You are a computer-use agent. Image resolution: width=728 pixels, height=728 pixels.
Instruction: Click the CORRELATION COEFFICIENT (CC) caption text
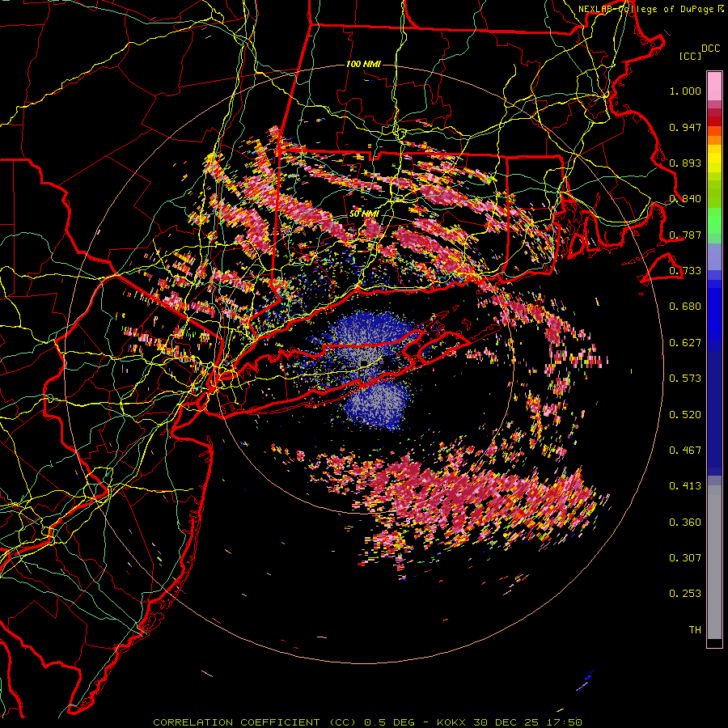(255, 722)
